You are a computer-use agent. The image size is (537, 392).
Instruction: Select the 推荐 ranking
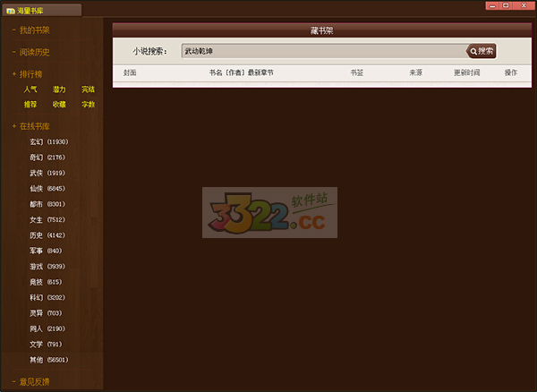tap(30, 104)
